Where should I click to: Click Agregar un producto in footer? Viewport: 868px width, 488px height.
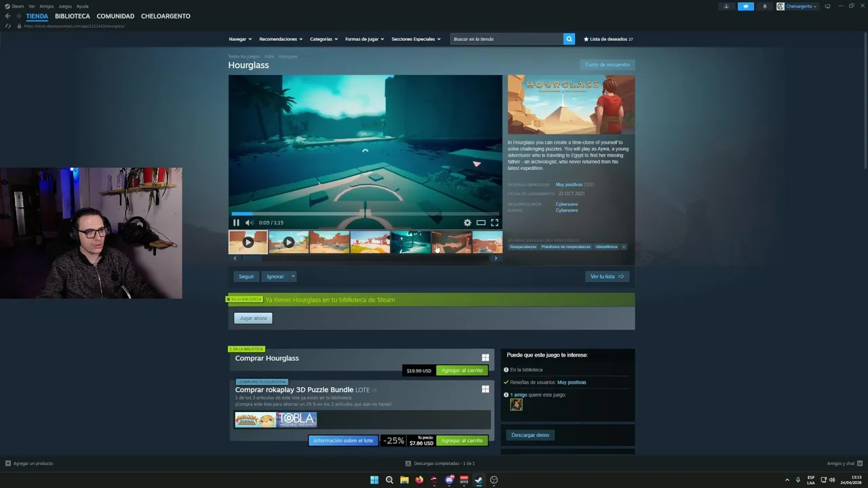pyautogui.click(x=28, y=464)
